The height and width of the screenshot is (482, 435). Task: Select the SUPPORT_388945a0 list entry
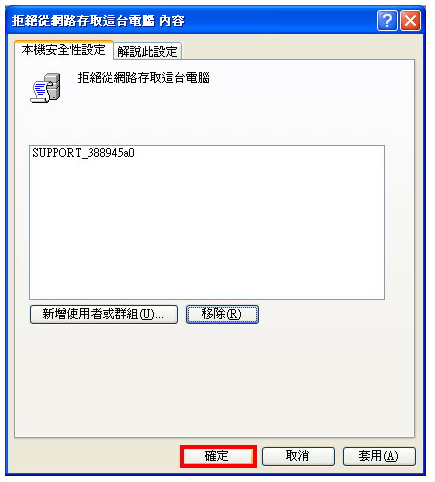pos(83,153)
